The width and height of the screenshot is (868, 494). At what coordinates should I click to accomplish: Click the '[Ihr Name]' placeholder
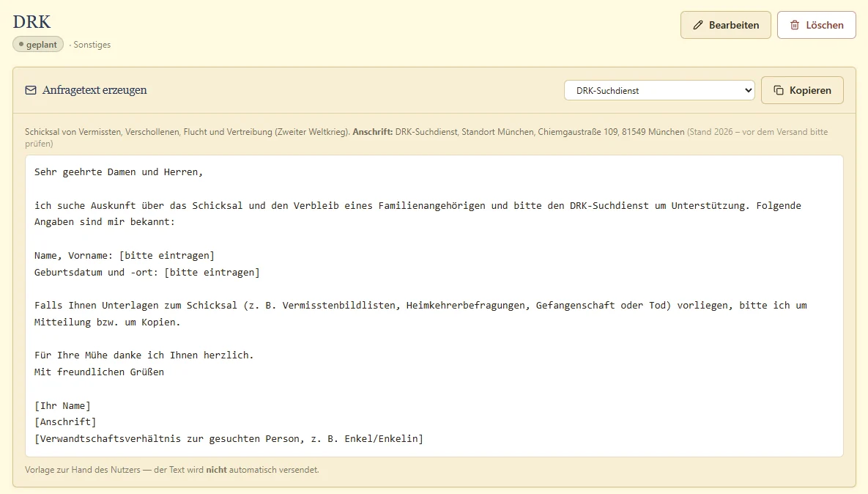point(62,405)
